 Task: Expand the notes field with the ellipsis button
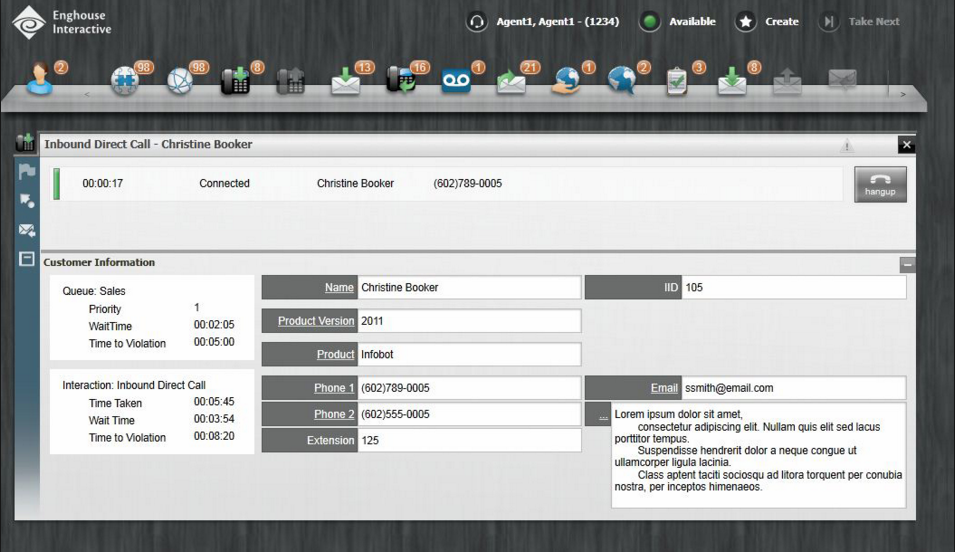point(603,415)
